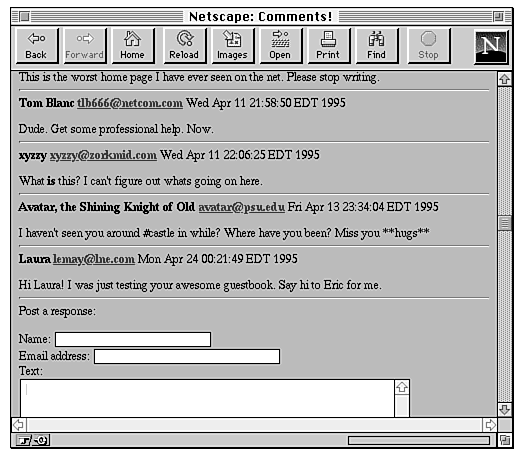Print the Comments page
The width and height of the screenshot is (529, 453).
(x=329, y=46)
